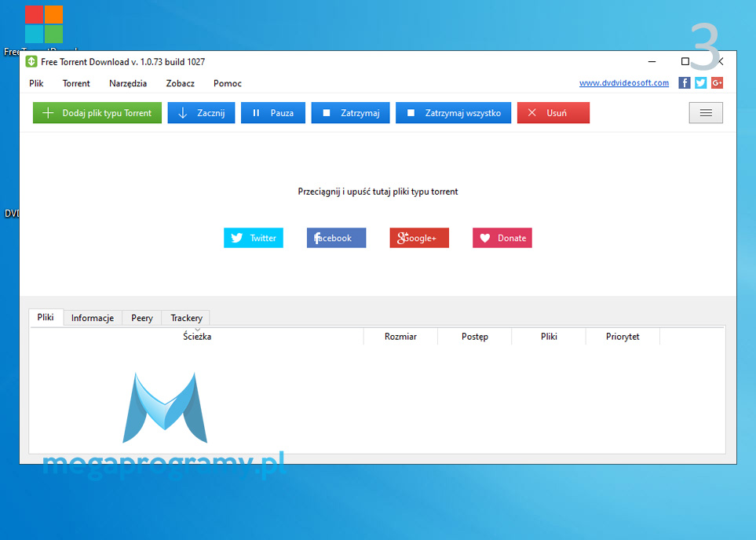Click the large Facebook share button
Viewport: 756px width, 540px height.
[337, 238]
